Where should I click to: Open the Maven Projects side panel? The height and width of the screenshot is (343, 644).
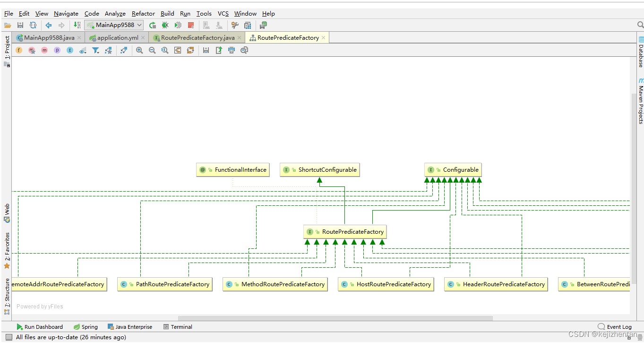641,101
